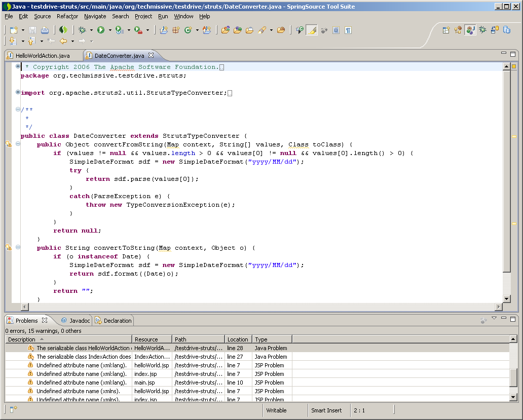Click the Previous Annotation up arrow icon
Screen dimensions: 523x420
(x=31, y=41)
